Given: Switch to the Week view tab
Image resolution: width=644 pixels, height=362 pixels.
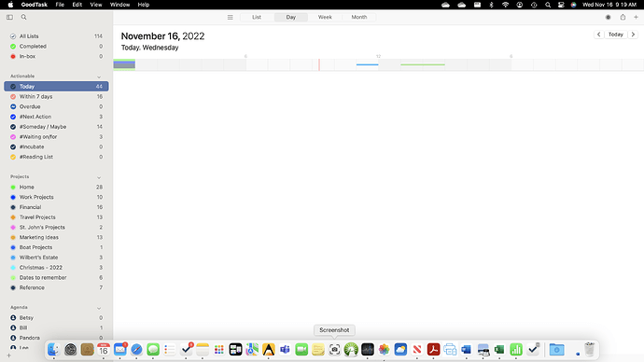Looking at the screenshot, I should (325, 17).
